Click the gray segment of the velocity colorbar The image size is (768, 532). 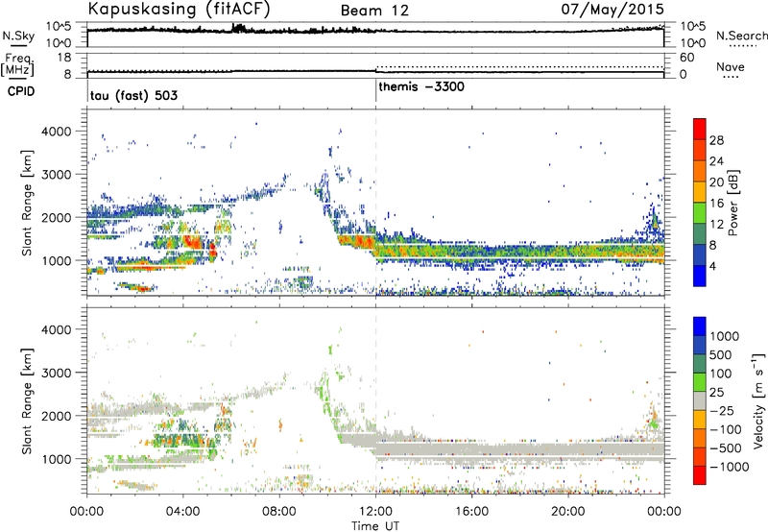pos(700,401)
